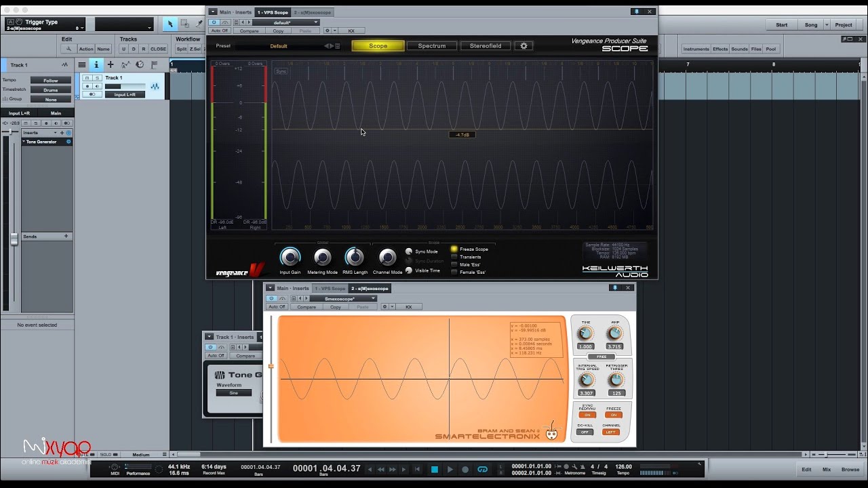Click the Mix button

pos(827,469)
